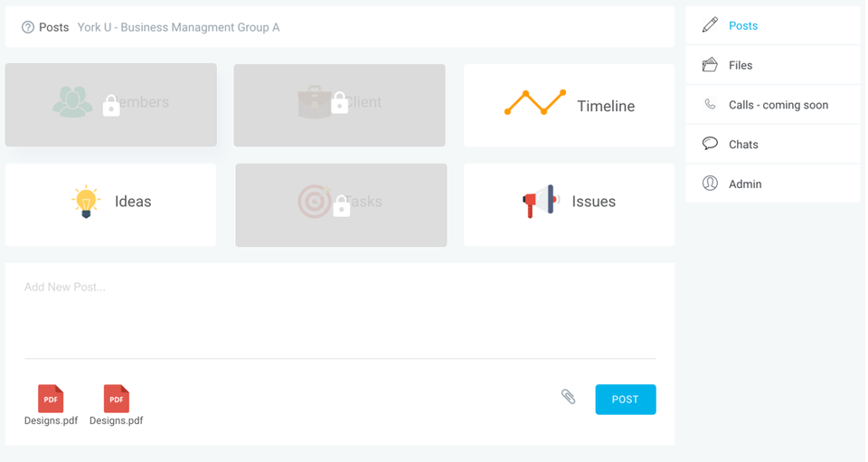
Task: Click the Timeline zigzag chart icon
Action: pos(535,102)
